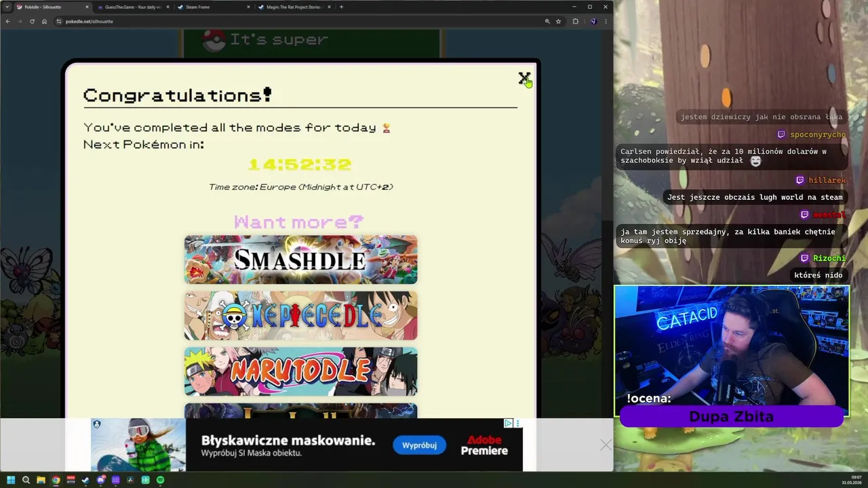Open Steam from the taskbar
The width and height of the screenshot is (868, 488).
pyautogui.click(x=85, y=480)
